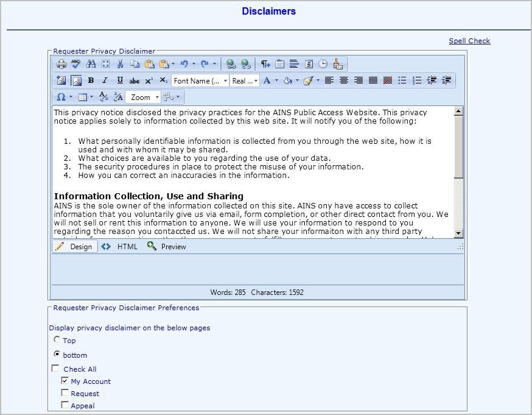Click the Spell Check link
Viewport: 532px width, 415px height.
tap(469, 41)
